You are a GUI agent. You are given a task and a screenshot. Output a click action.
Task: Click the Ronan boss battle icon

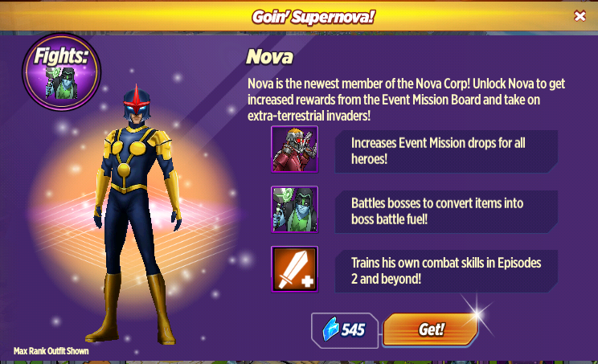294,209
